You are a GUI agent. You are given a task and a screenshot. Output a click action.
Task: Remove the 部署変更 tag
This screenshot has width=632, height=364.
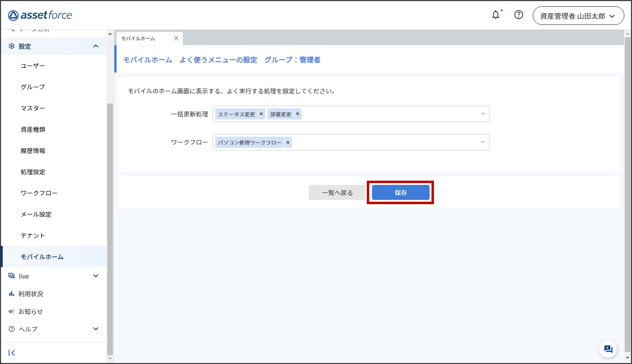click(297, 114)
